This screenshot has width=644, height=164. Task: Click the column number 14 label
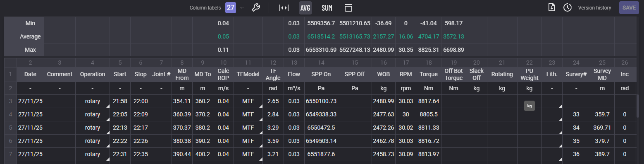(x=321, y=63)
